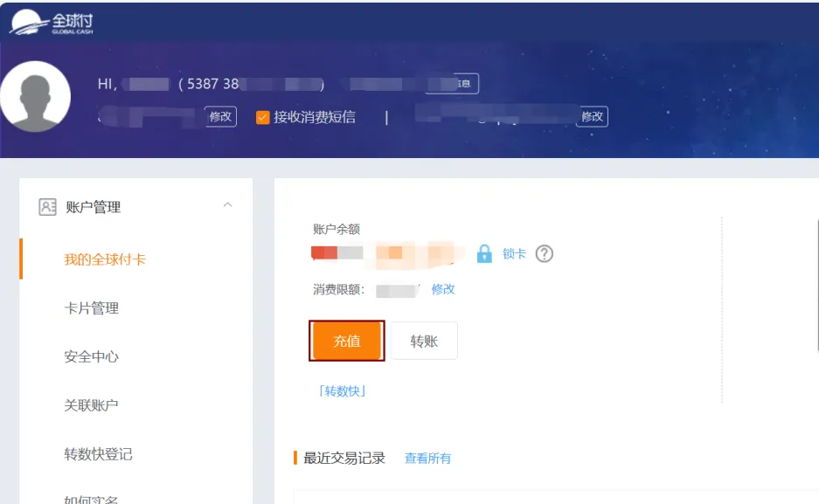Click 修改 next to 消费限额

443,289
